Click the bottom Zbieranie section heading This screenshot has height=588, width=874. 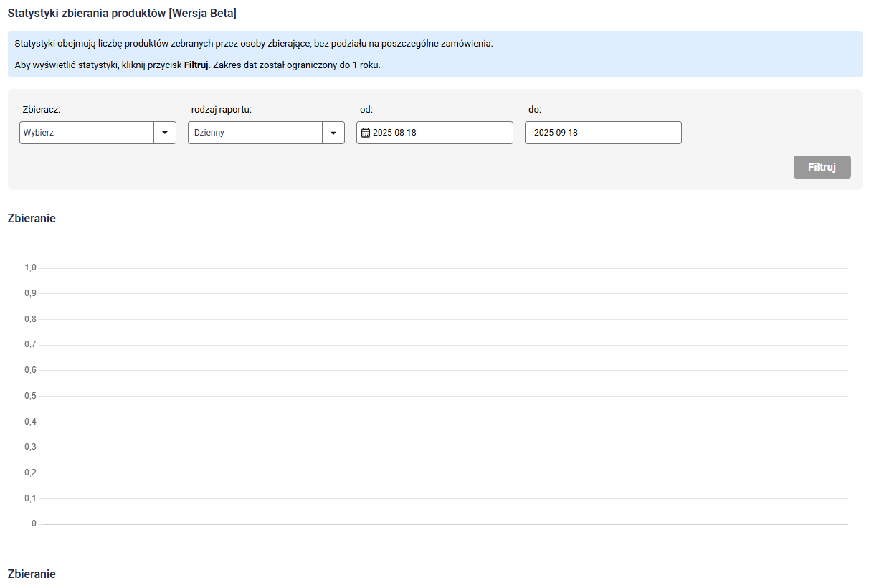point(32,574)
